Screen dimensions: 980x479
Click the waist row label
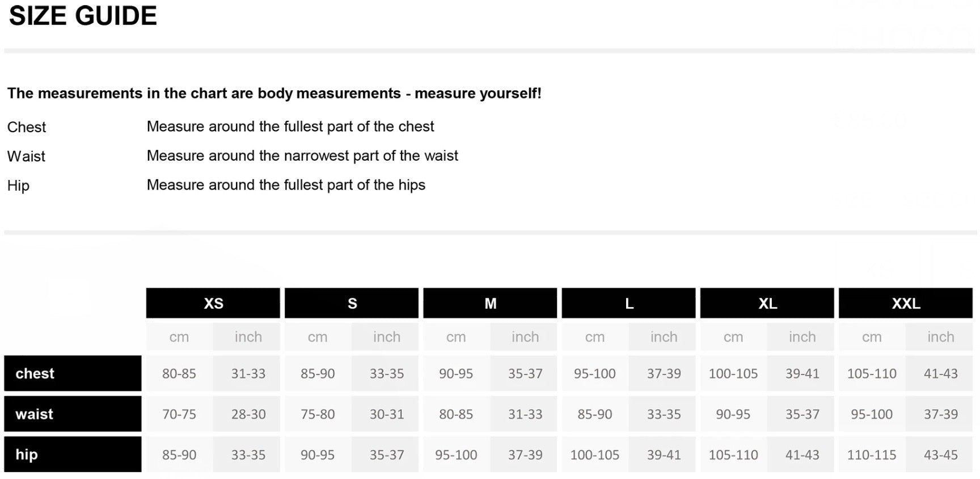[x=73, y=414]
